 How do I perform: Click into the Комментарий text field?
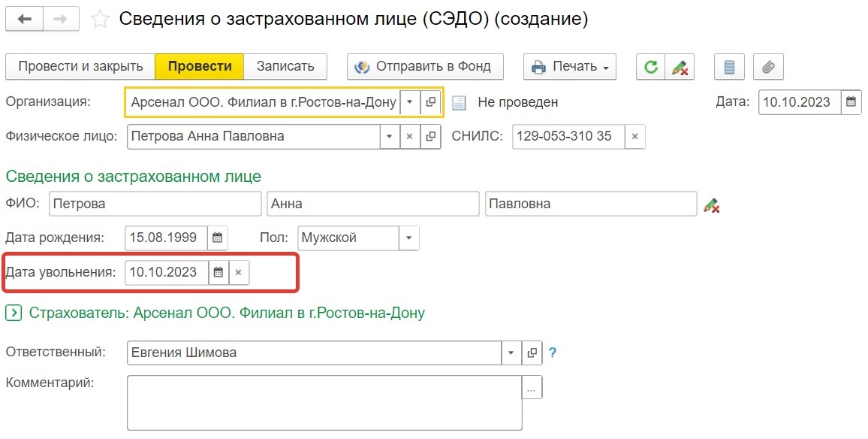324,401
